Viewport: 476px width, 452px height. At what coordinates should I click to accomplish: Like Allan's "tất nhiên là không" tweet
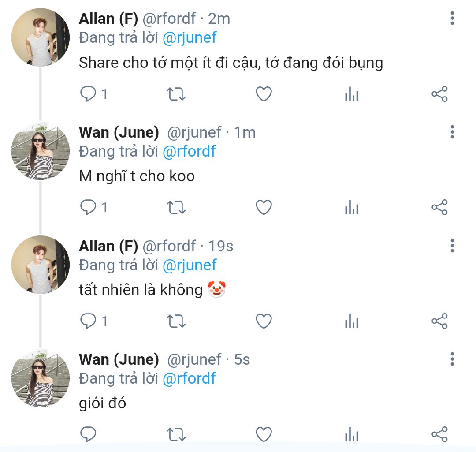click(264, 321)
